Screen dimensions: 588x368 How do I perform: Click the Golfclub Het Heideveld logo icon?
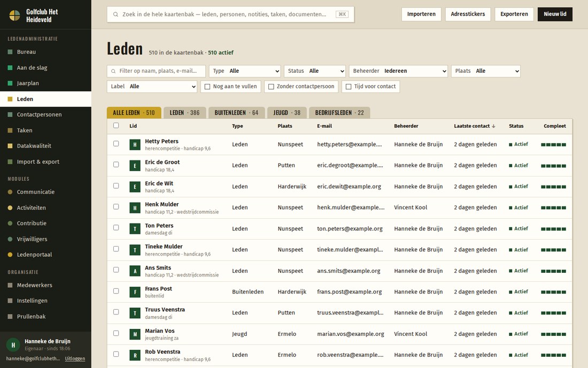[14, 16]
